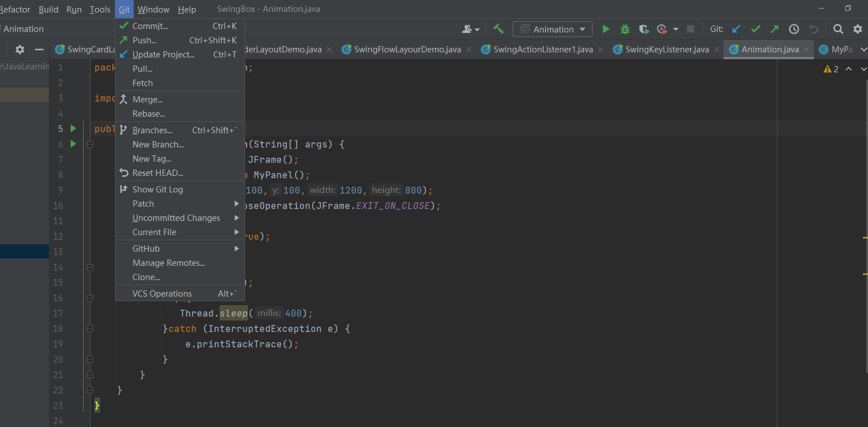Open Git history via the clock icon
Viewport: 868px width, 427px height.
tap(794, 29)
